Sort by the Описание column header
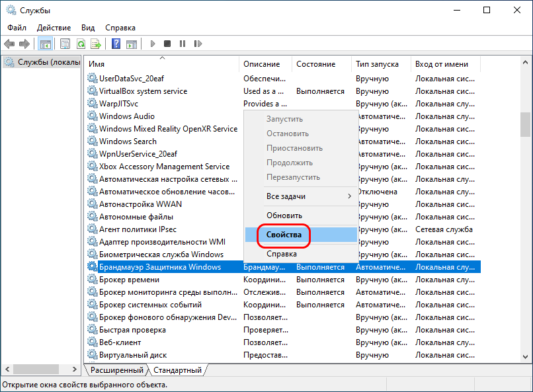533x392 pixels. (266, 64)
